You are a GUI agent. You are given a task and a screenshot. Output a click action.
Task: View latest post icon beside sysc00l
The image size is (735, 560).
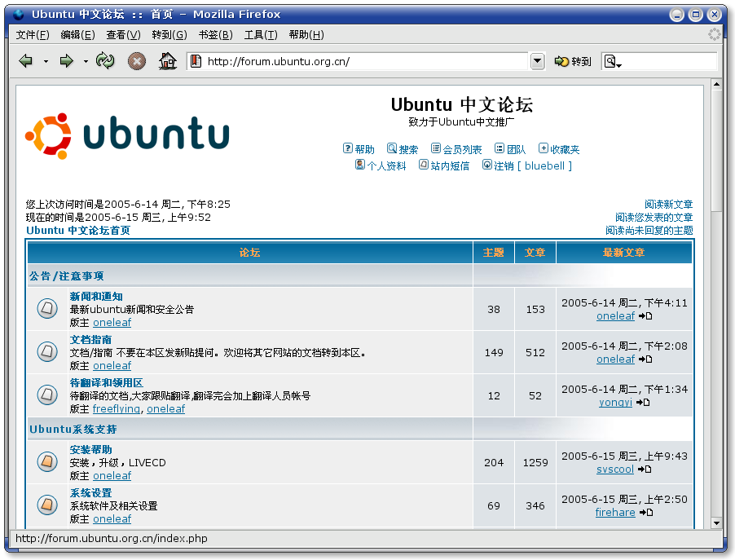pos(645,470)
